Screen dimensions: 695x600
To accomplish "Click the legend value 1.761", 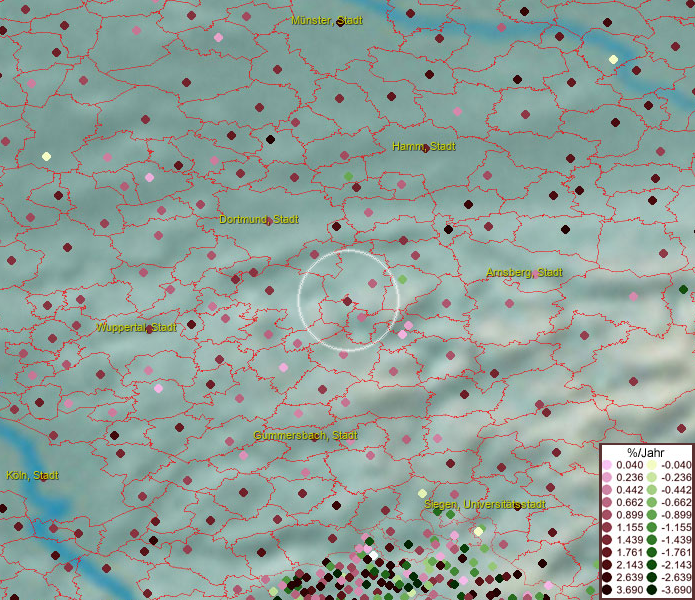I will click(x=629, y=553).
